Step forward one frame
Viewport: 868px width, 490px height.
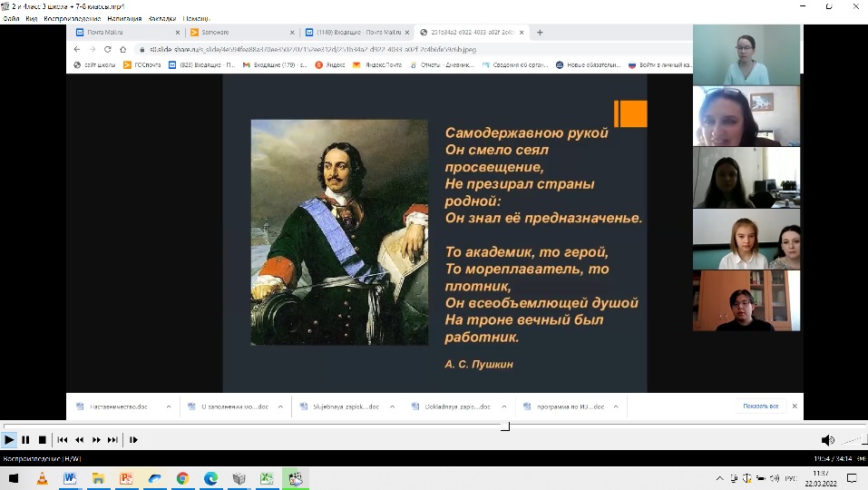tap(133, 439)
